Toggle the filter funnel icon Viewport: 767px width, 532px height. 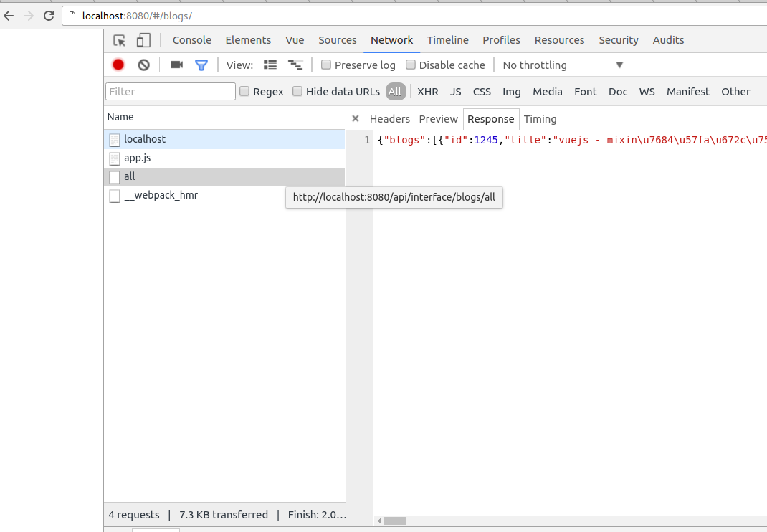[x=201, y=65]
